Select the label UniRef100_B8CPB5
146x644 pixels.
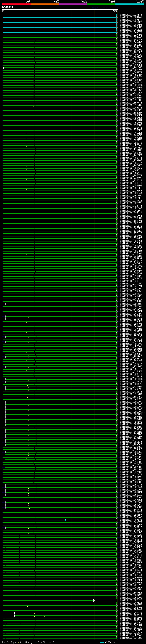(x=131, y=397)
